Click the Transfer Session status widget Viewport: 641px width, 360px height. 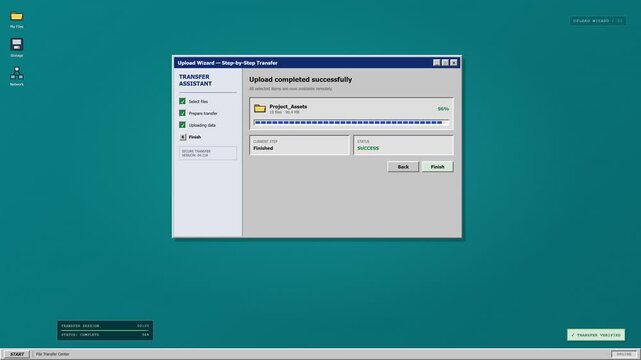pyautogui.click(x=105, y=330)
